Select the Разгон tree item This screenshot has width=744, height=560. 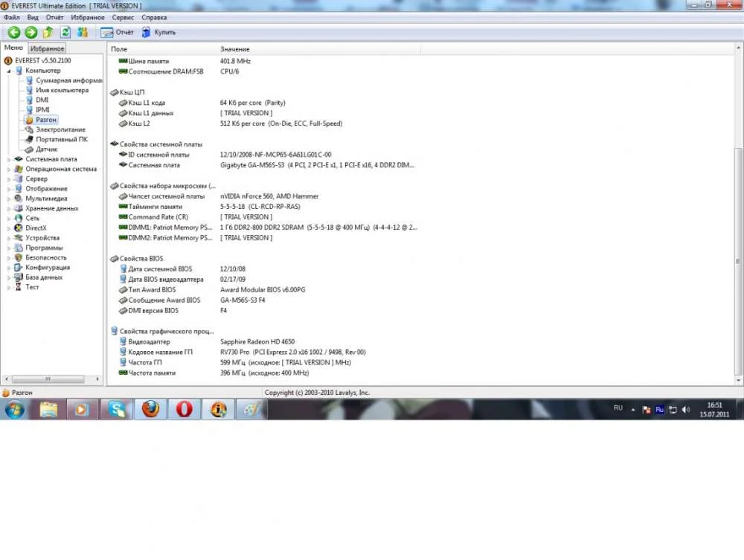pyautogui.click(x=41, y=120)
